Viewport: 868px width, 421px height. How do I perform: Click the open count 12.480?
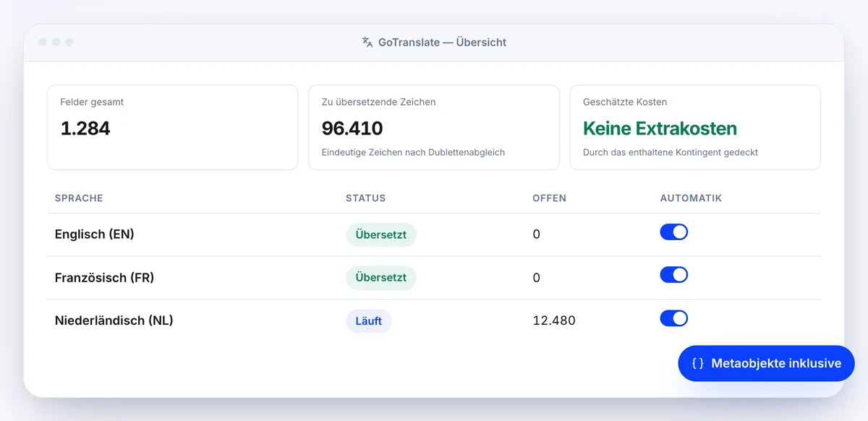pyautogui.click(x=554, y=320)
